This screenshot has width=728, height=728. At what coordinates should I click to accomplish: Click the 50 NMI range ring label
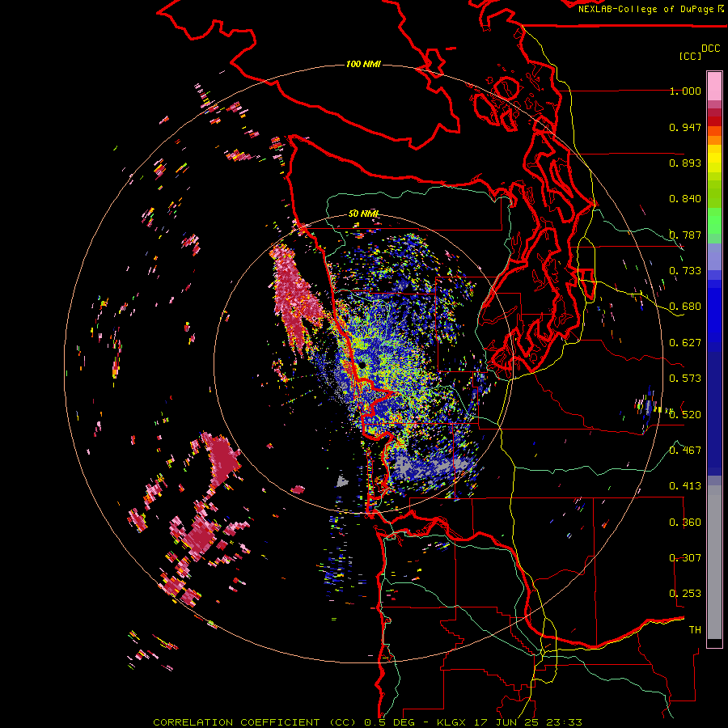(363, 214)
